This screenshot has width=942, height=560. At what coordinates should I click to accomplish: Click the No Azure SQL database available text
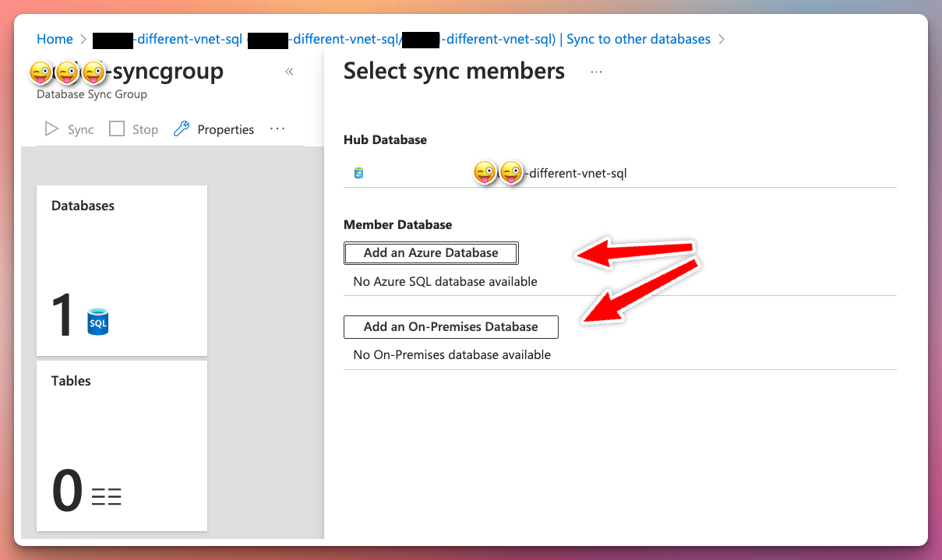point(445,281)
